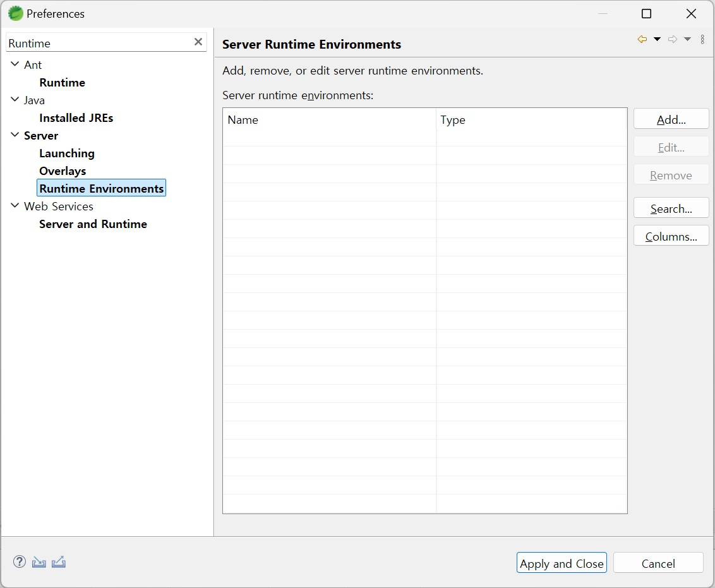715x588 pixels.
Task: Collapse the Web Services tree node
Action: [x=15, y=206]
